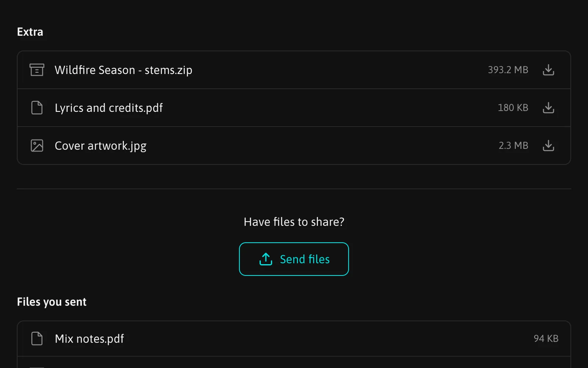Click the 94 KB size value
Image resolution: width=588 pixels, height=368 pixels.
[x=546, y=339]
